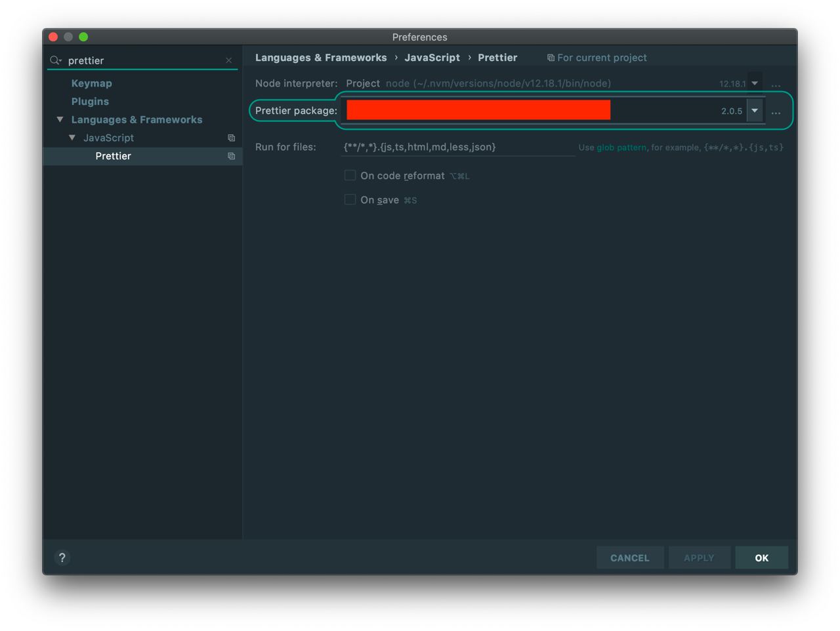This screenshot has width=840, height=631.
Task: Click the Run for files pattern field
Action: (x=458, y=147)
